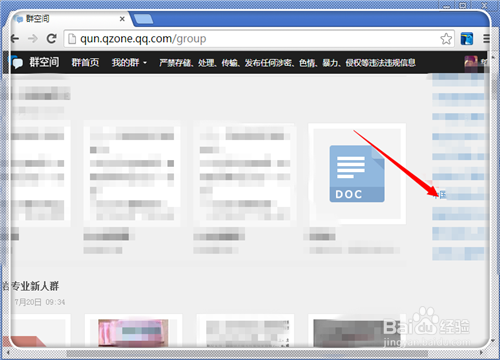Open the pink image thumbnail in the bottom row
Image resolution: width=500 pixels, height=360 pixels.
[x=133, y=333]
